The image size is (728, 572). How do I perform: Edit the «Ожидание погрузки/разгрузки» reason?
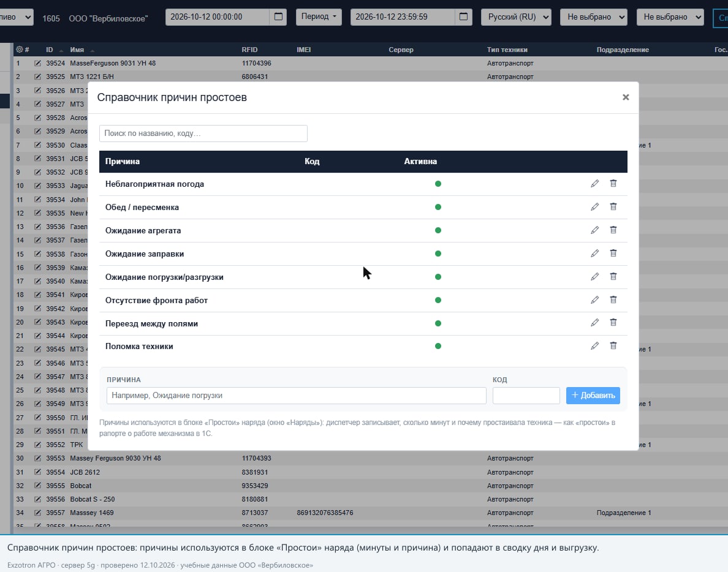click(x=595, y=276)
